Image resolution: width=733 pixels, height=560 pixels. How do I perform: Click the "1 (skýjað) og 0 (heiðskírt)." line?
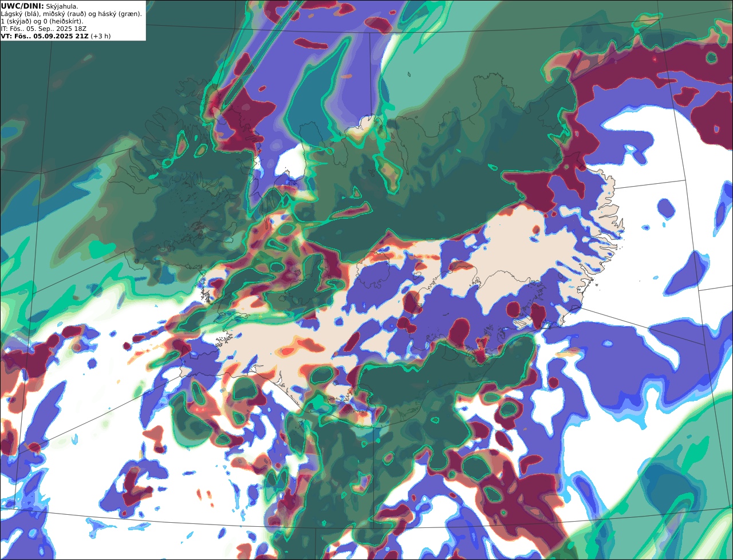[x=42, y=21]
